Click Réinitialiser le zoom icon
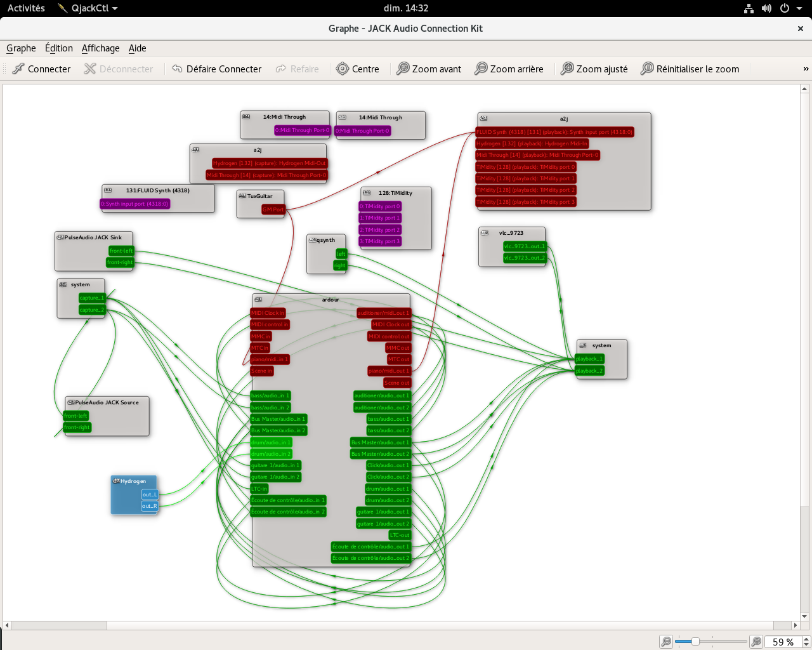The height and width of the screenshot is (650, 812). 647,69
